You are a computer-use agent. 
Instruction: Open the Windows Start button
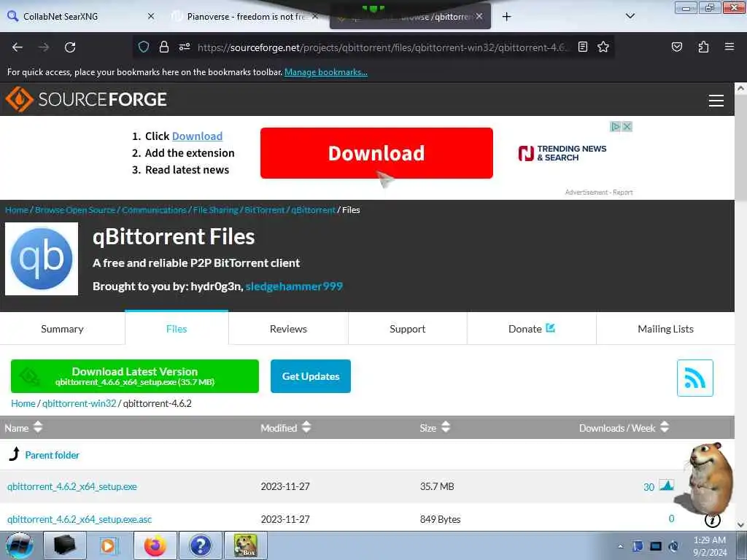(19, 545)
